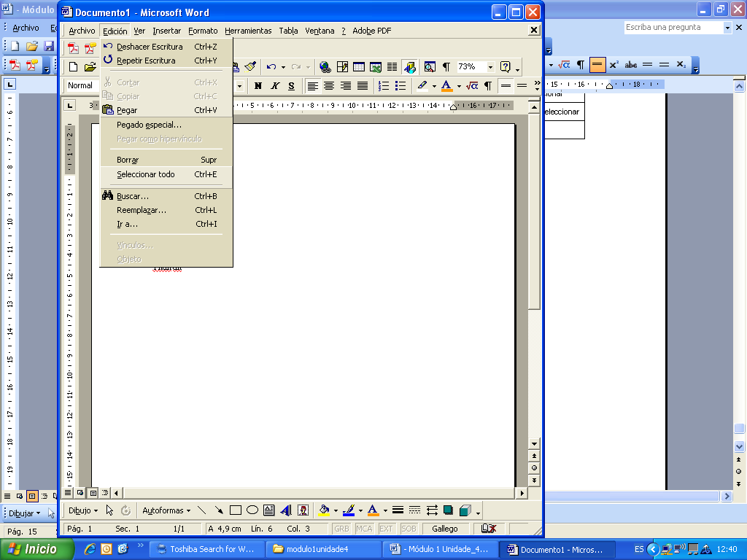Toggle show/hide paragraph marks next to zoom
The image size is (747, 560).
(446, 67)
